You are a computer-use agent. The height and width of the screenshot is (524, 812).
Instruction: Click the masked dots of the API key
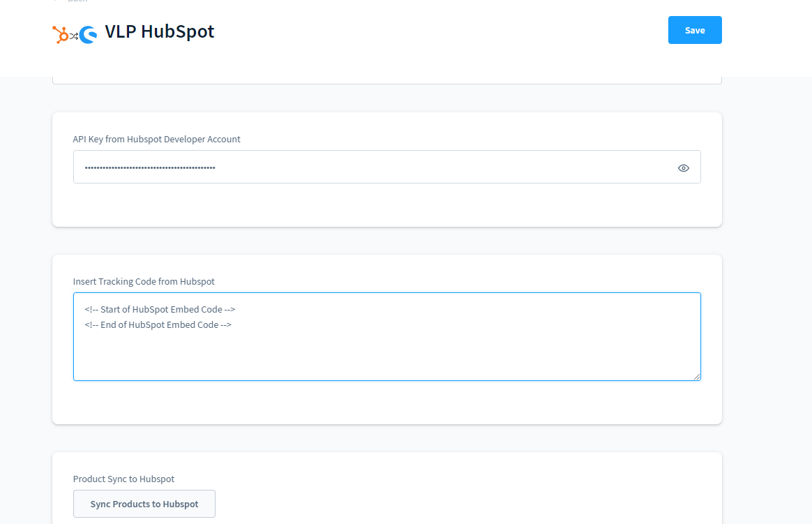click(150, 168)
